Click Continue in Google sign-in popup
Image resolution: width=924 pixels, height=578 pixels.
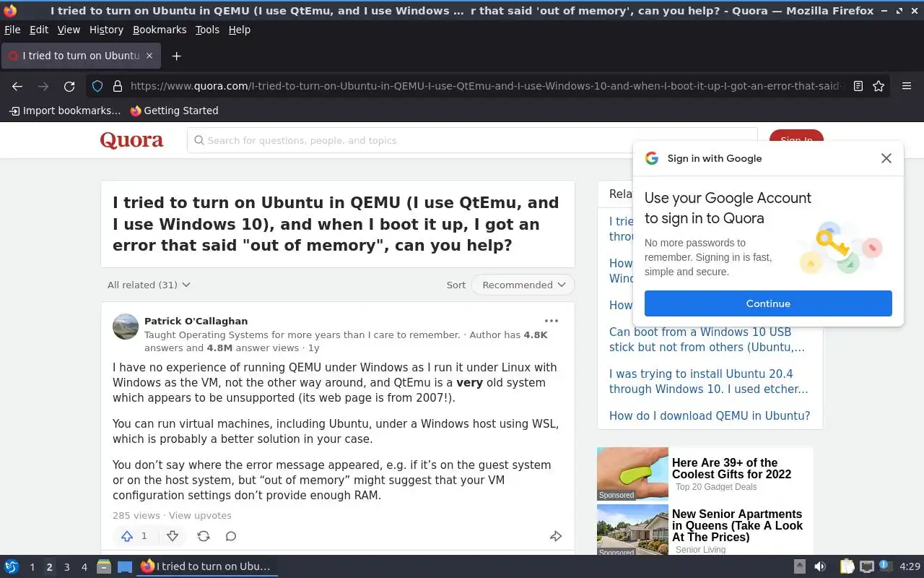click(768, 303)
